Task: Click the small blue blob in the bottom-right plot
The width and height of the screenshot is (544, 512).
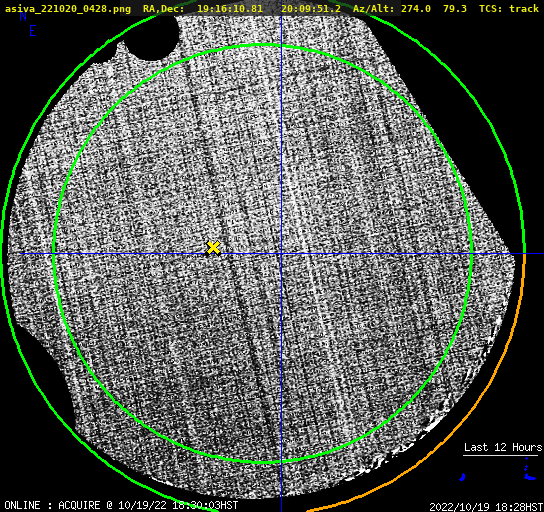Action: tap(462, 477)
